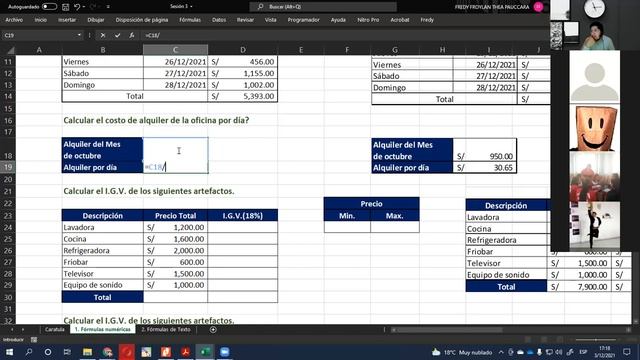
Task: Click the Name Box showing C19
Action: (x=39, y=36)
